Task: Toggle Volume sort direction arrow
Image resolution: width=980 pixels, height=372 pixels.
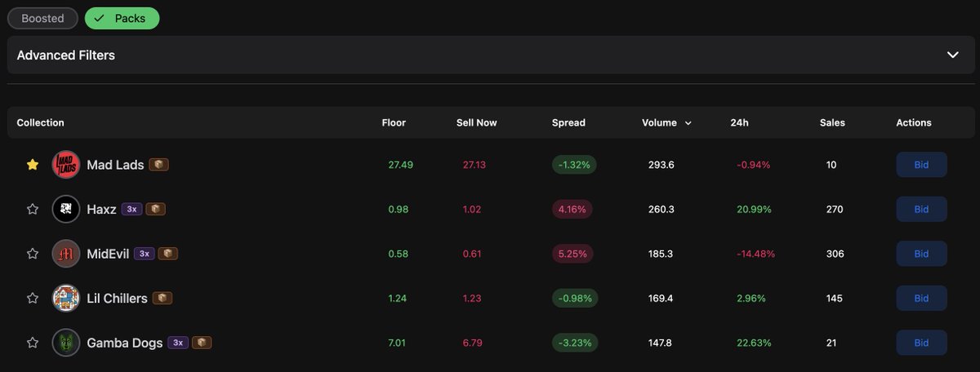Action: point(688,123)
